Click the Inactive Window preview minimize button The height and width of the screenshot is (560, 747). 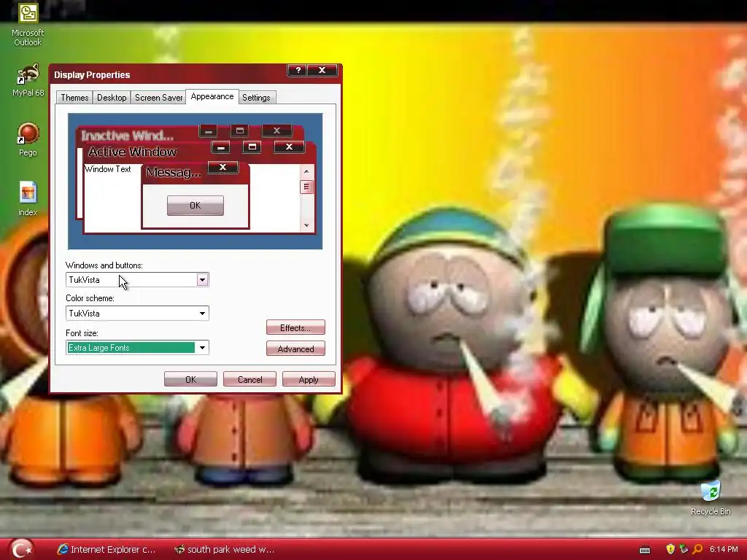(208, 131)
